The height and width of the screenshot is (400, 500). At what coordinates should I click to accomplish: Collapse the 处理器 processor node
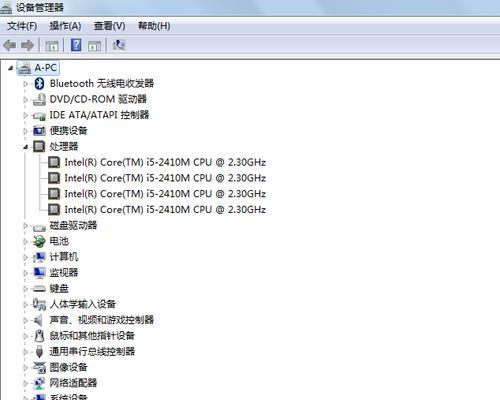click(x=25, y=147)
